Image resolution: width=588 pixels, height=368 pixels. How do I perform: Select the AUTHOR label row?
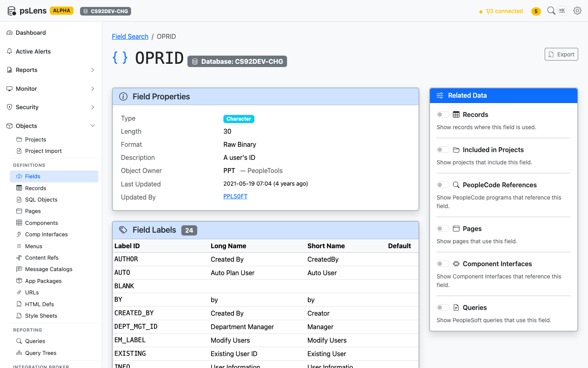point(265,259)
